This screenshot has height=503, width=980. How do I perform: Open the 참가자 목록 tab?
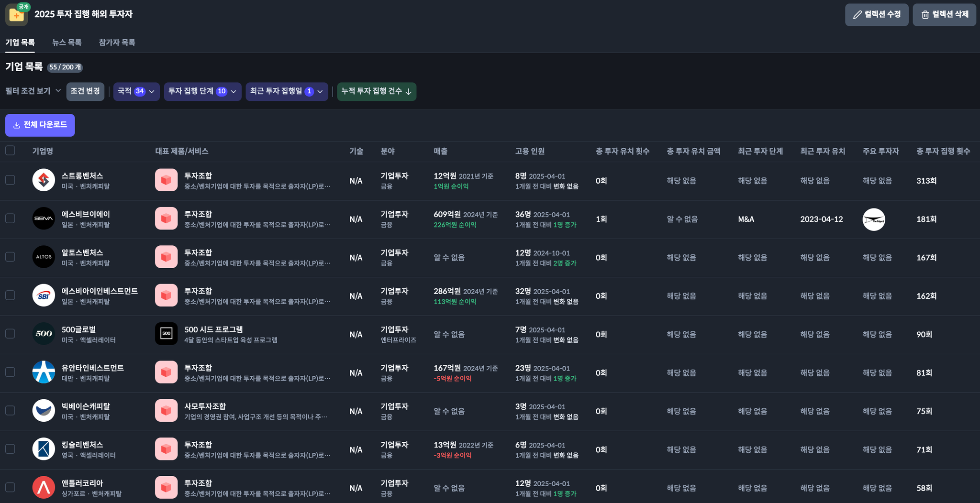pos(117,43)
